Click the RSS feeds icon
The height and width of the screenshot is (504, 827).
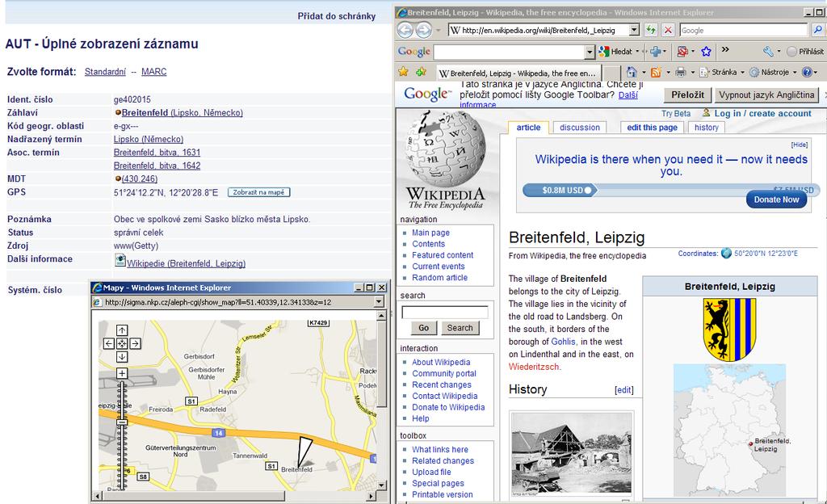coord(656,72)
